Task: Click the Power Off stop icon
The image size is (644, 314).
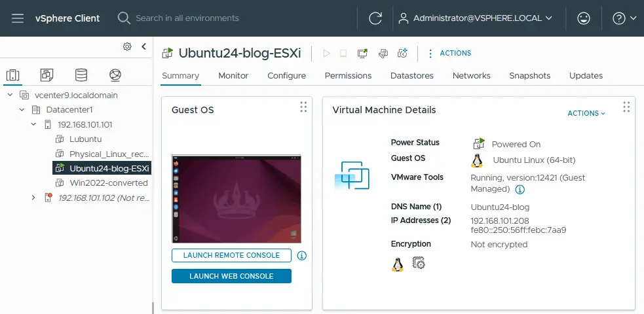Action: 343,53
